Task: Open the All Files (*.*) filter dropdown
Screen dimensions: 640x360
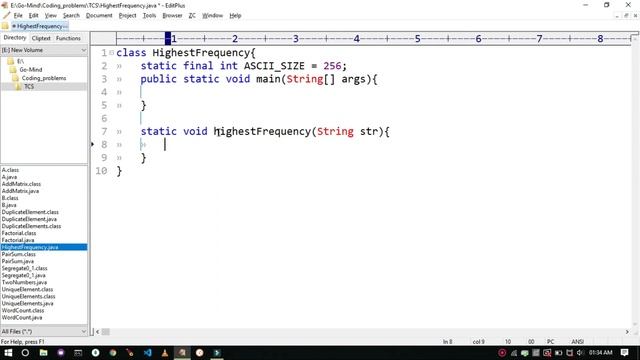Action: click(44, 331)
